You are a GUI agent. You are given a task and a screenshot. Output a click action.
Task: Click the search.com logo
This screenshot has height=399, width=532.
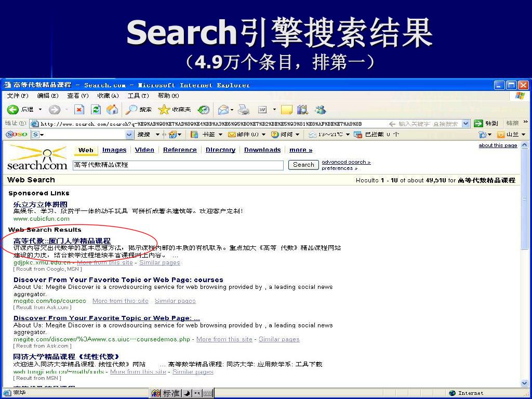37,157
